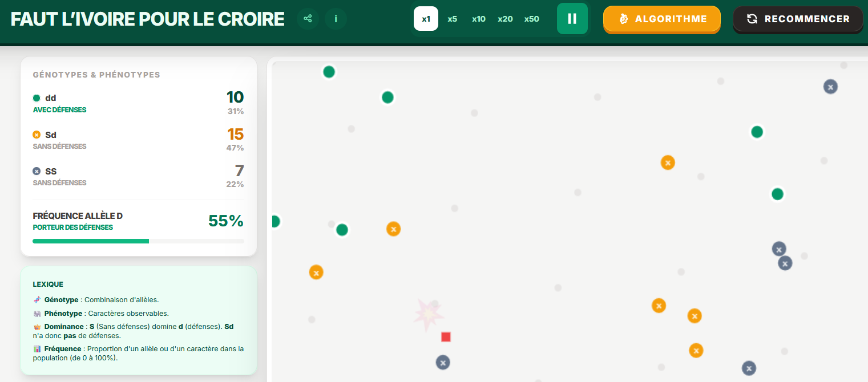Screen dimensions: 868x382
Task: Click the share icon next to title
Action: pos(308,19)
